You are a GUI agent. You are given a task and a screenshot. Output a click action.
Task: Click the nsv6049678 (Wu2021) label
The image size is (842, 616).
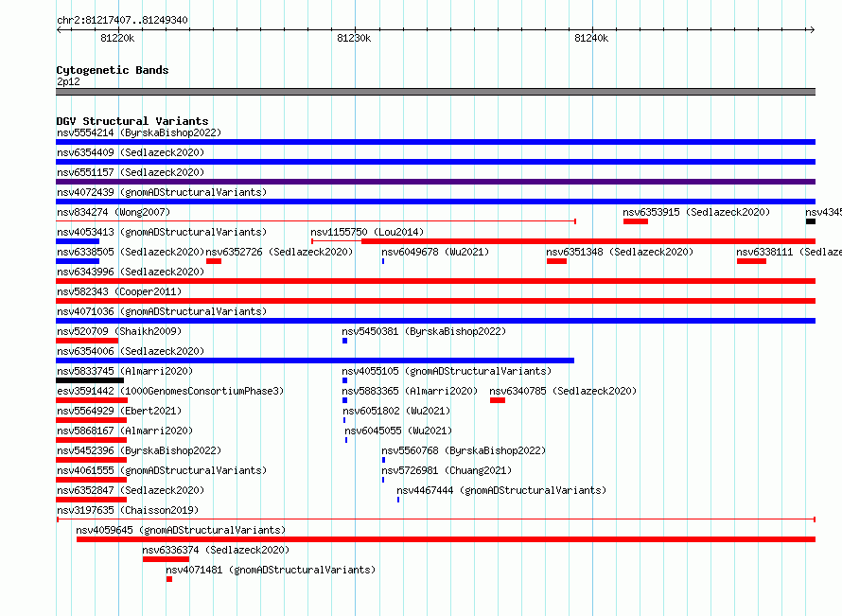tap(435, 252)
